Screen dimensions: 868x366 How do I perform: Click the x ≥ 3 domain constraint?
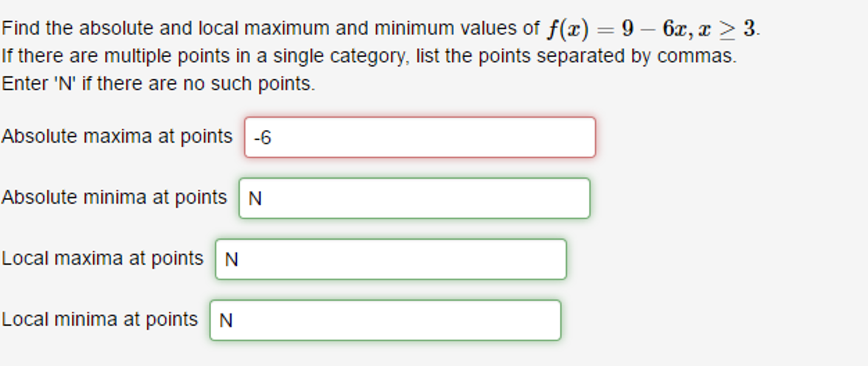(x=726, y=29)
